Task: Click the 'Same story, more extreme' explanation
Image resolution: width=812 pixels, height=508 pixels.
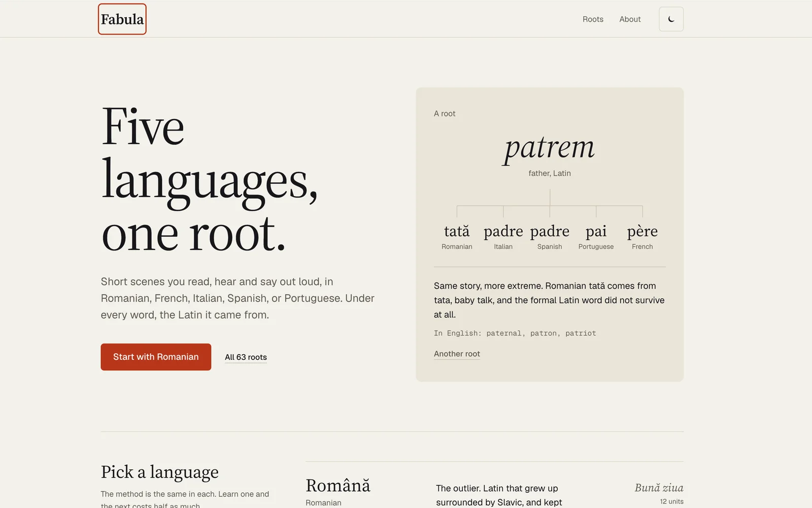Action: pyautogui.click(x=549, y=300)
